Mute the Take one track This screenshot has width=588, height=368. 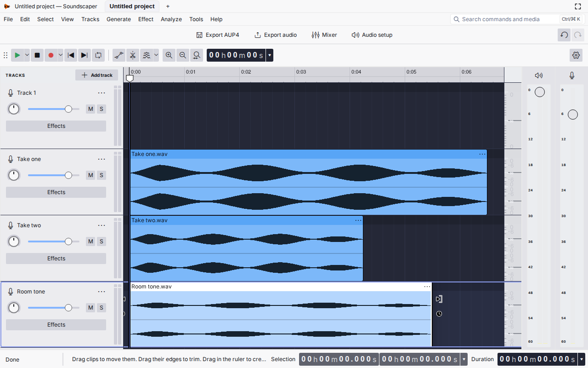coord(90,175)
